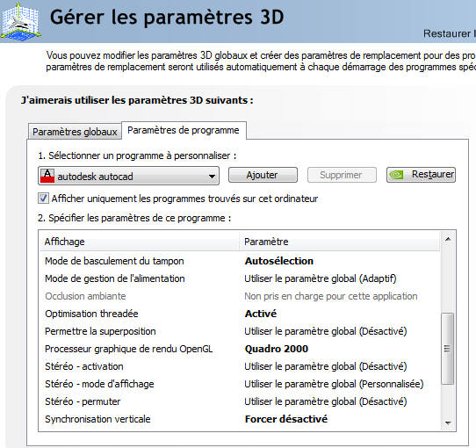Open Optimisation threadée Activé value dropdown

[x=261, y=314]
